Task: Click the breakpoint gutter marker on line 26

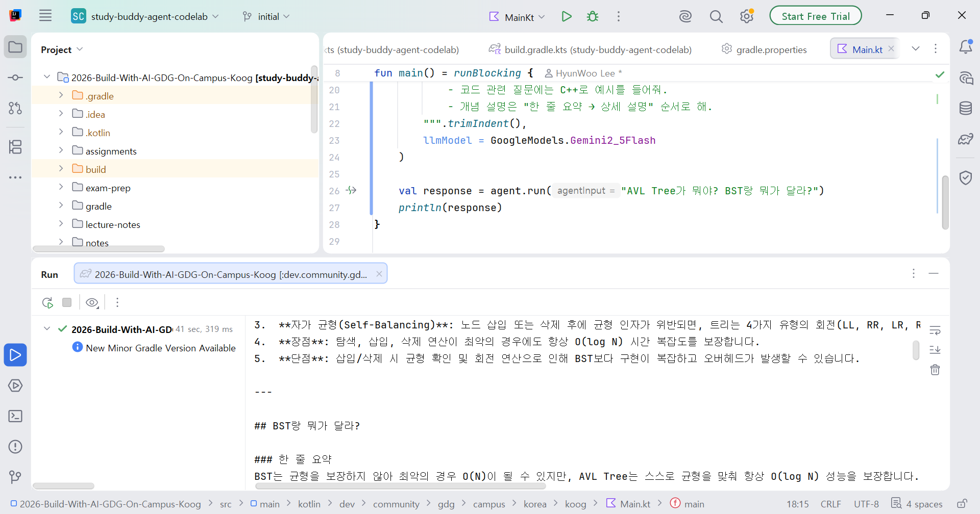Action: tap(351, 191)
